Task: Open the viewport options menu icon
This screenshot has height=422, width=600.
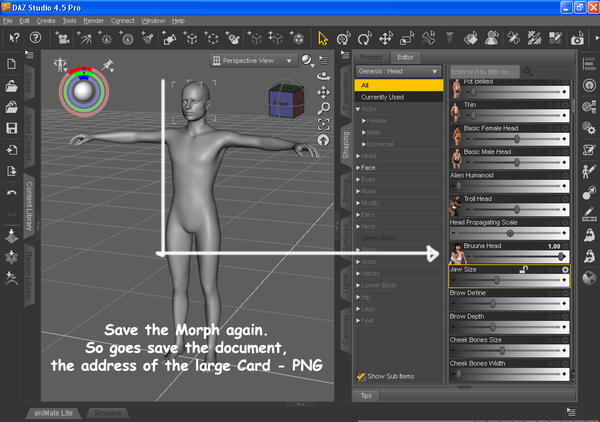Action: tap(324, 60)
